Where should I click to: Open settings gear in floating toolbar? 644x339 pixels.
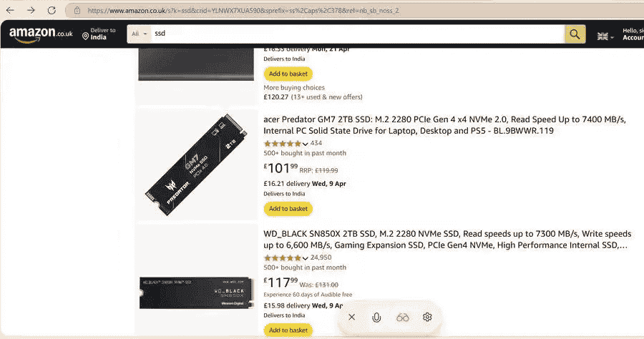pyautogui.click(x=427, y=317)
